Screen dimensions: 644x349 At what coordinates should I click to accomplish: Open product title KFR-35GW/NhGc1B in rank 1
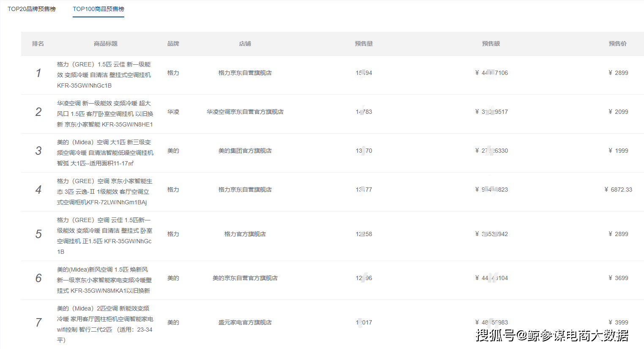tap(104, 75)
